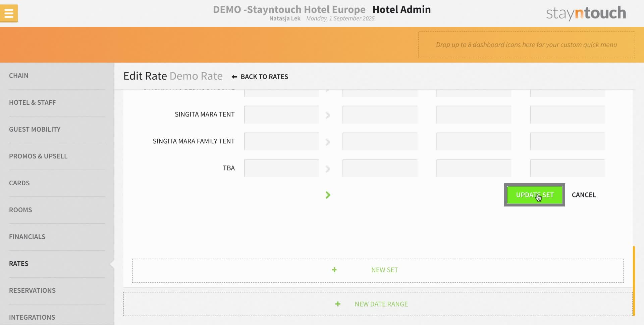
Task: Click the gray chevron in Singita Mara Tent row
Action: (x=328, y=115)
